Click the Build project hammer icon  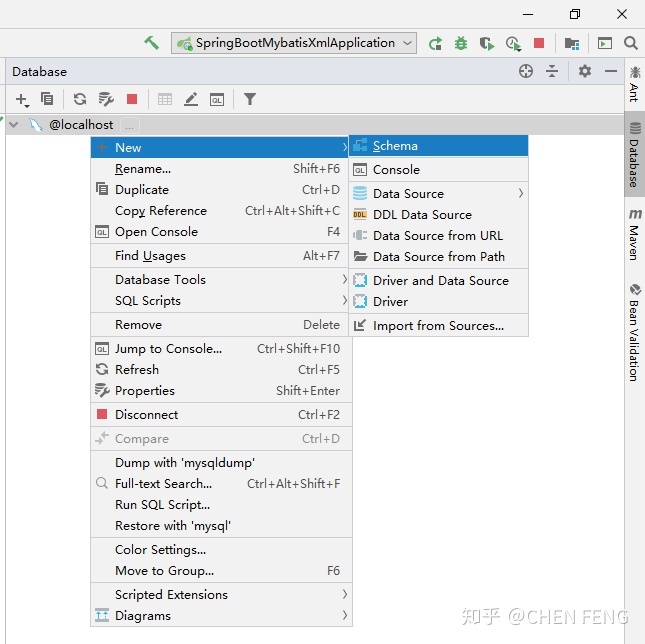point(151,43)
